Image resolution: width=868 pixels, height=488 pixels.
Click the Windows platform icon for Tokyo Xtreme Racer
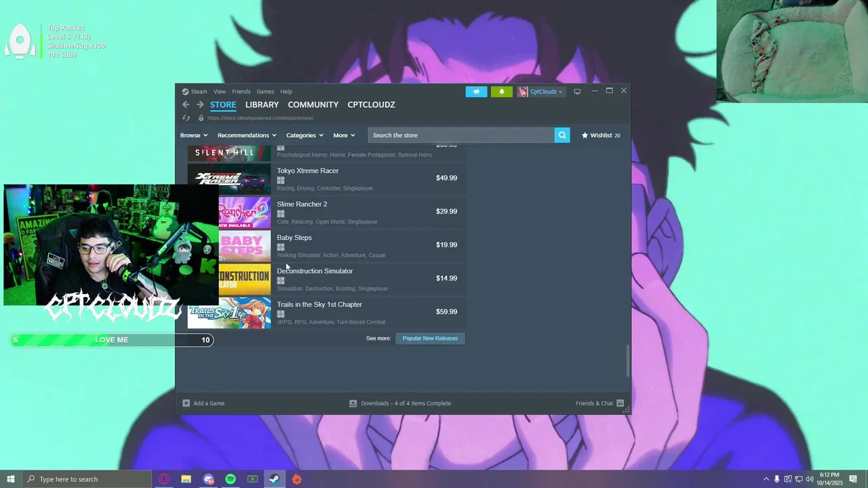tap(281, 180)
